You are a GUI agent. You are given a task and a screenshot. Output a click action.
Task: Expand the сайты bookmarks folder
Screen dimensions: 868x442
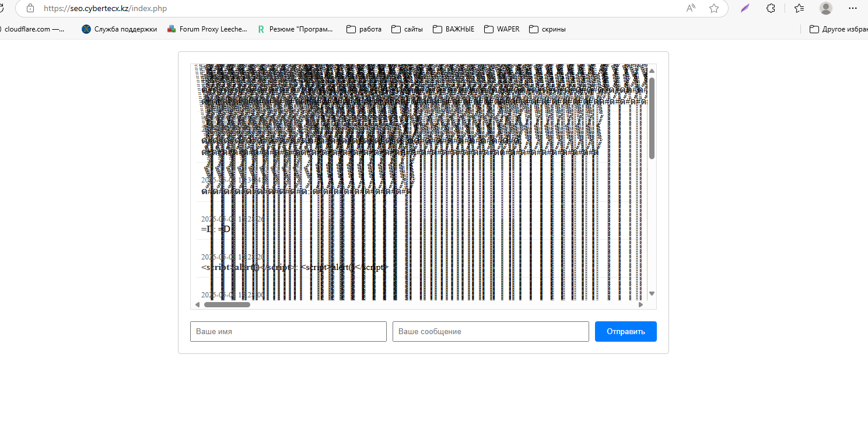[407, 29]
